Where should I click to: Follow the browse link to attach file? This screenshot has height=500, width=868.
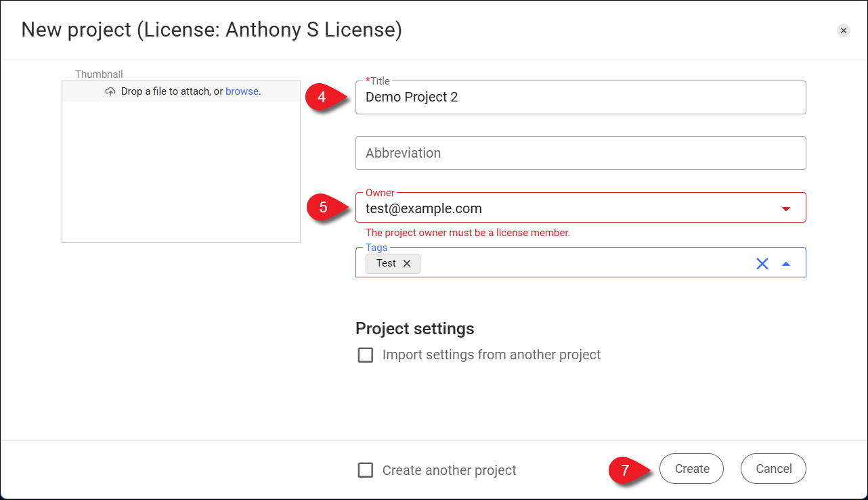242,91
